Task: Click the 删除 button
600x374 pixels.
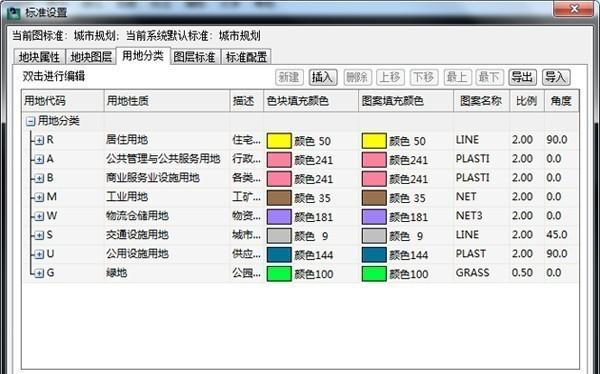Action: [x=357, y=77]
